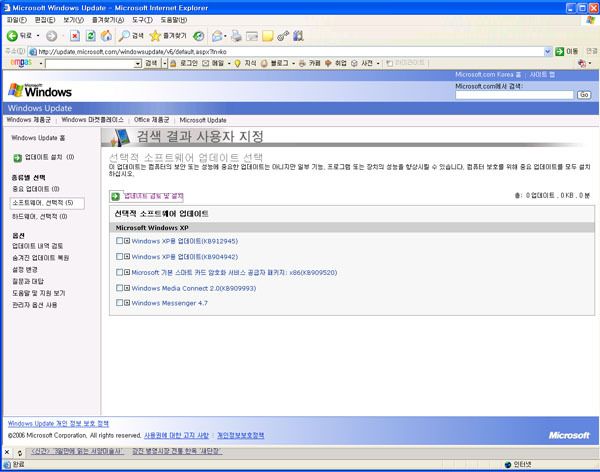This screenshot has width=600, height=472.
Task: Open the Back button history dropdown arrow
Action: coord(38,36)
